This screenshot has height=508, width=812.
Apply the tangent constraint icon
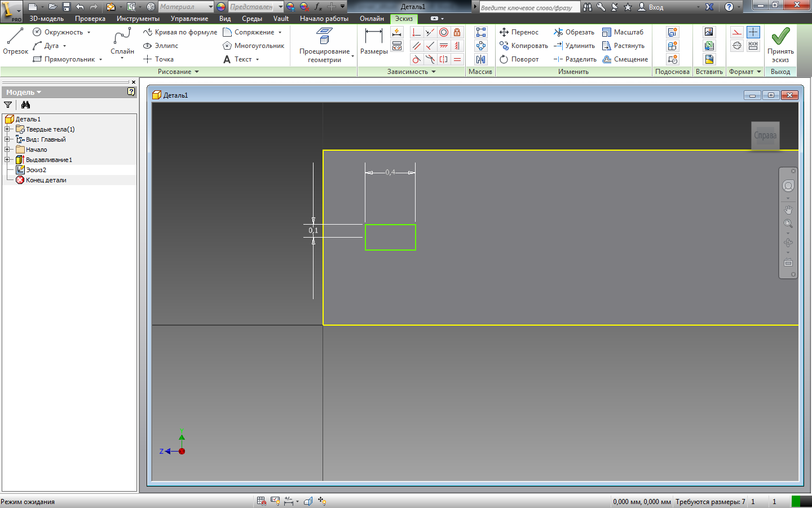tap(417, 59)
